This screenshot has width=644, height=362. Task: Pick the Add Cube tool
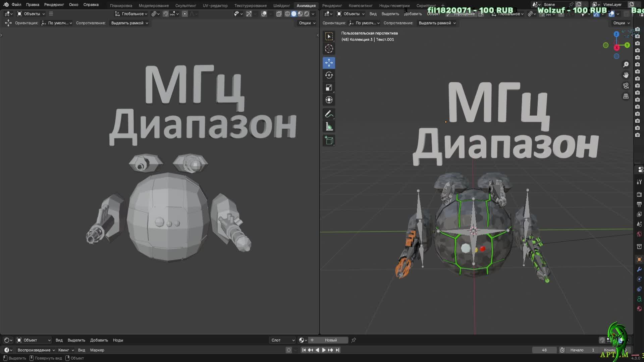point(329,140)
